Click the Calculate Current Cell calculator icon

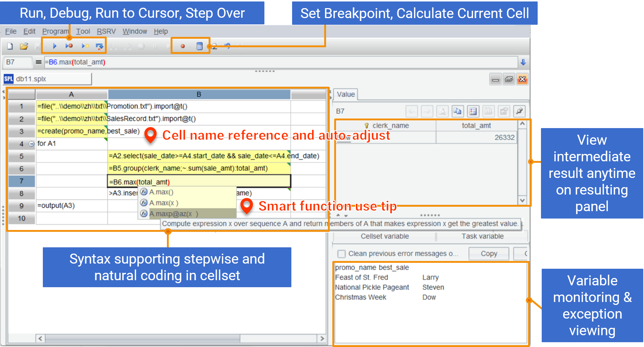tap(199, 47)
